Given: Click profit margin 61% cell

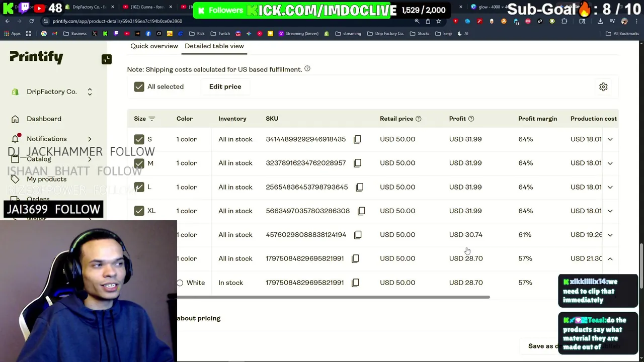Looking at the screenshot, I should [525, 235].
